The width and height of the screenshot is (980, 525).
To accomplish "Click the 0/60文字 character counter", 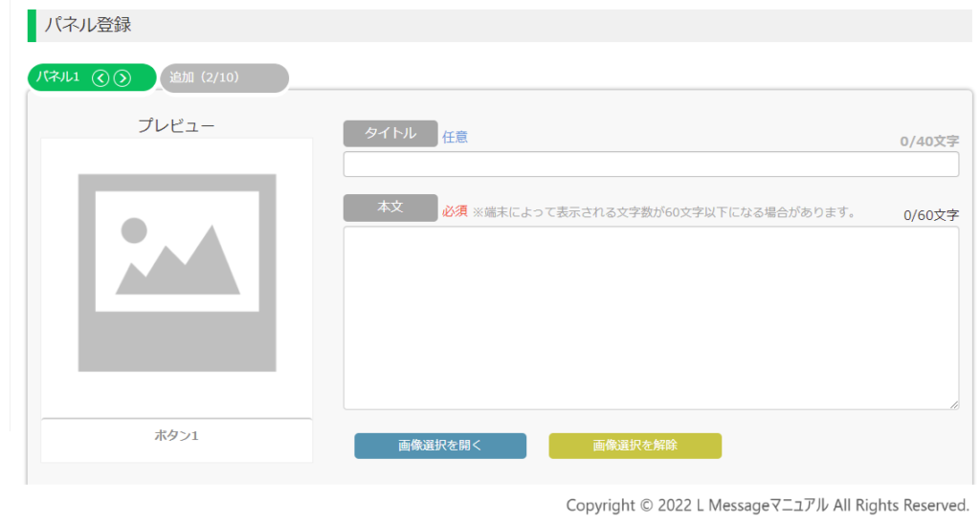I will pos(930,215).
